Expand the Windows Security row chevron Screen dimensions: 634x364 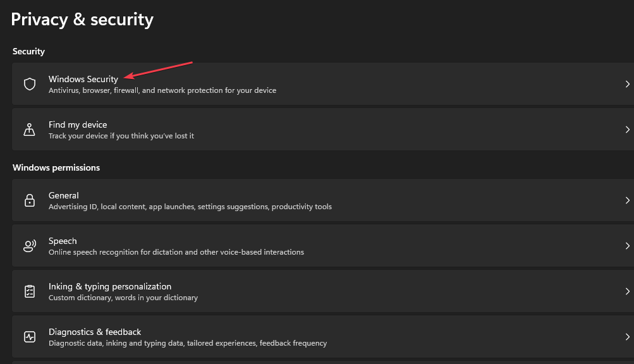[626, 83]
